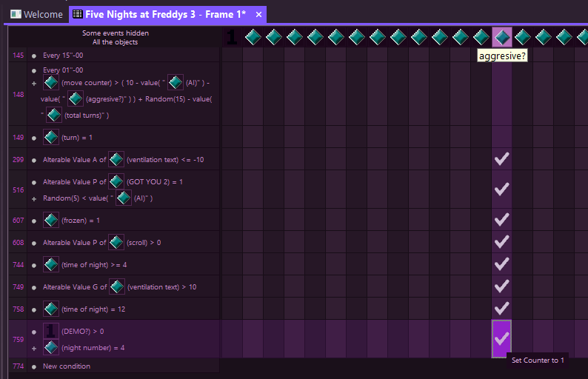The image size is (588, 379).
Task: Toggle the aggresive? action checkmark on event 758
Action: pos(502,309)
